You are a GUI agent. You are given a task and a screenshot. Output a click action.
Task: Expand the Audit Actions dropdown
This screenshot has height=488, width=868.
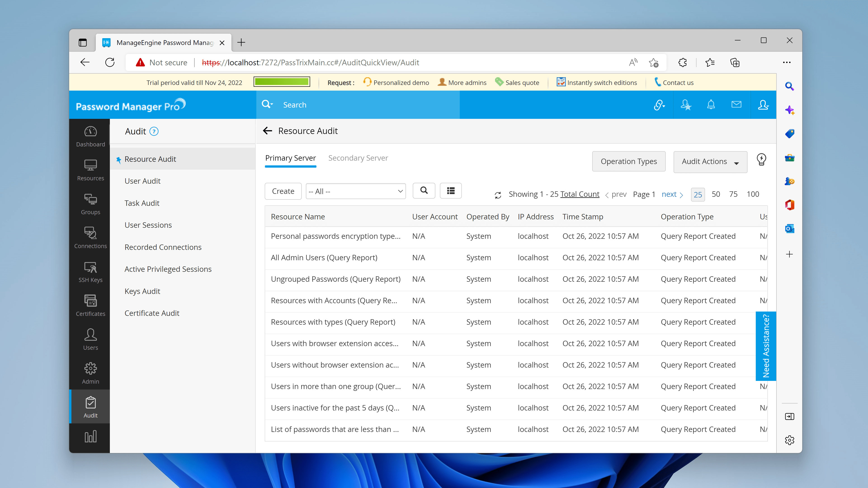pos(710,162)
